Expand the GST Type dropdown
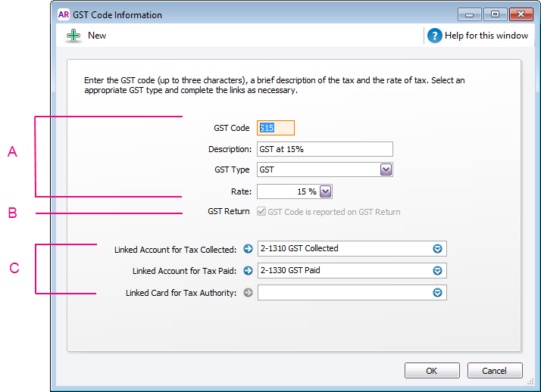The image size is (541, 392). (386, 170)
